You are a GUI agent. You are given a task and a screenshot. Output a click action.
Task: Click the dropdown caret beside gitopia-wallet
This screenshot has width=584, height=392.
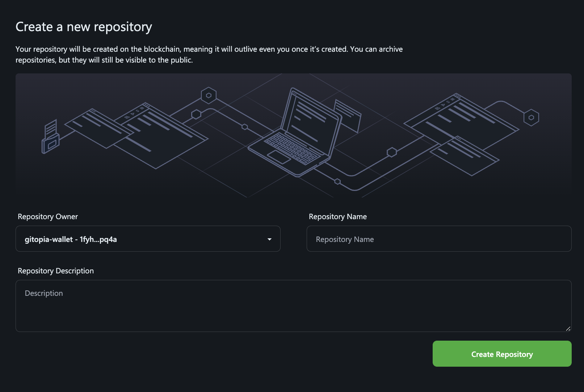pyautogui.click(x=269, y=239)
